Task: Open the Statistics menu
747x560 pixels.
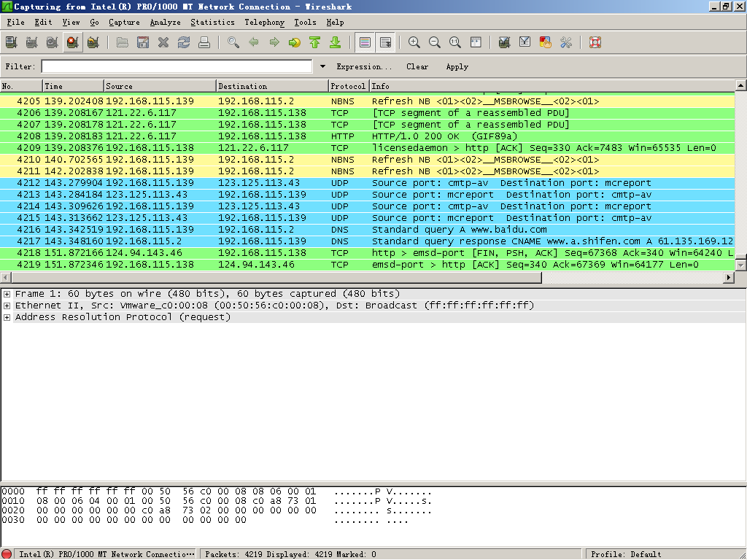Action: pyautogui.click(x=212, y=23)
